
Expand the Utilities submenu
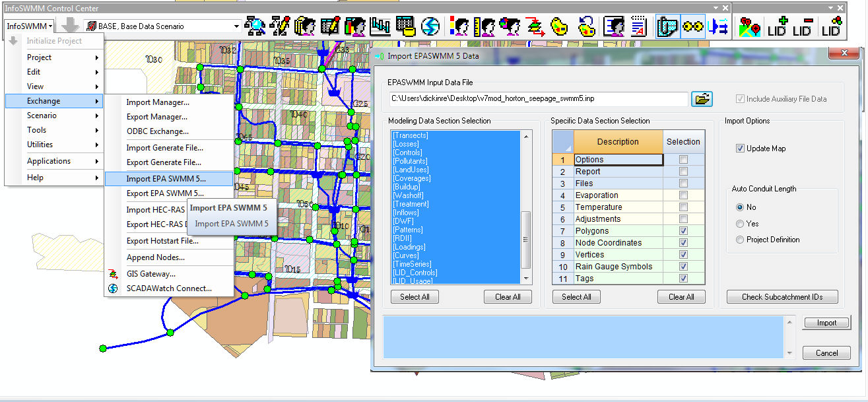[x=53, y=145]
